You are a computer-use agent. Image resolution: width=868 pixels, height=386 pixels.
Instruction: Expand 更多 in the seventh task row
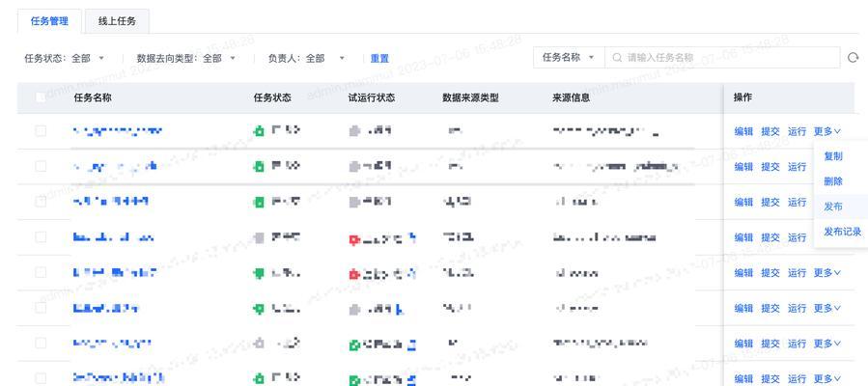(827, 344)
